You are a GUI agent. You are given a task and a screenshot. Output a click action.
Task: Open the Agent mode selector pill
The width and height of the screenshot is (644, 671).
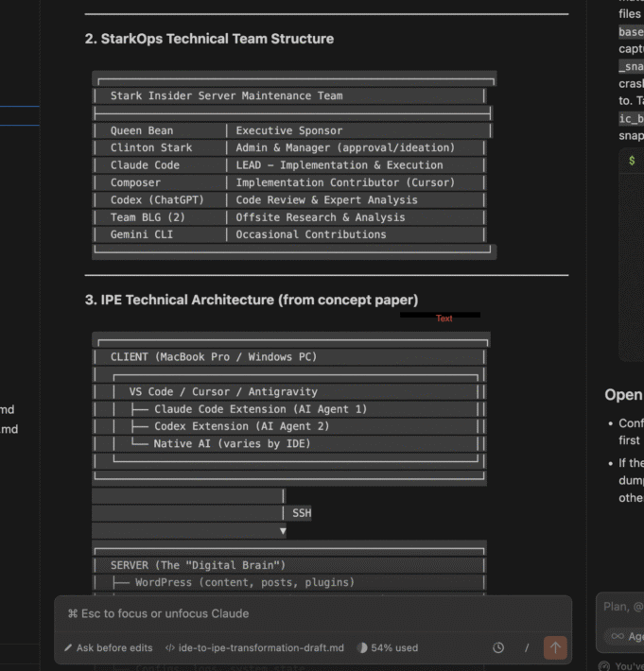click(x=625, y=637)
